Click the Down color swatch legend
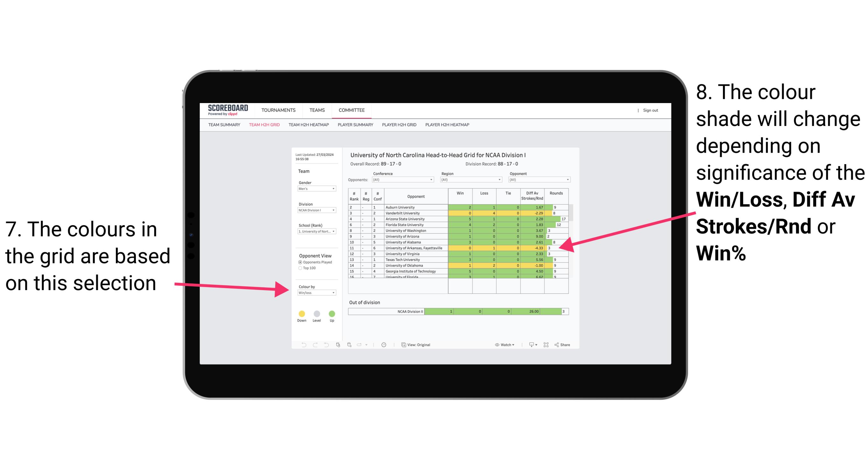Image resolution: width=868 pixels, height=467 pixels. pos(302,313)
